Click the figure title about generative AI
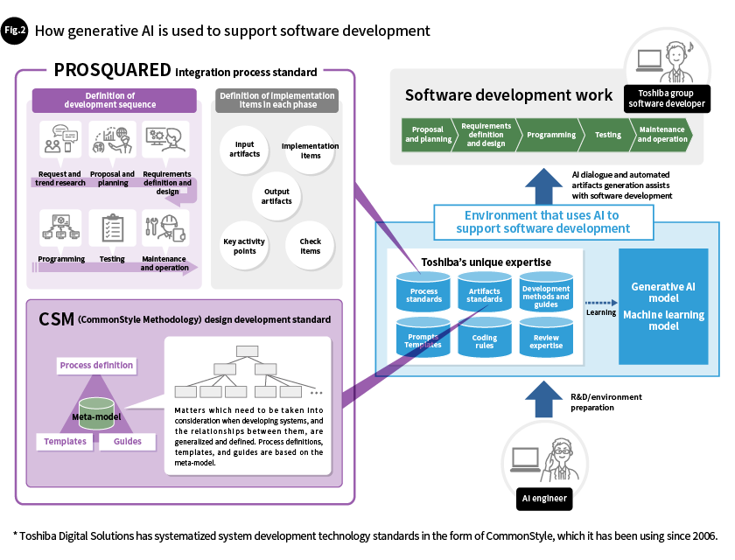The image size is (735, 560). pyautogui.click(x=233, y=31)
